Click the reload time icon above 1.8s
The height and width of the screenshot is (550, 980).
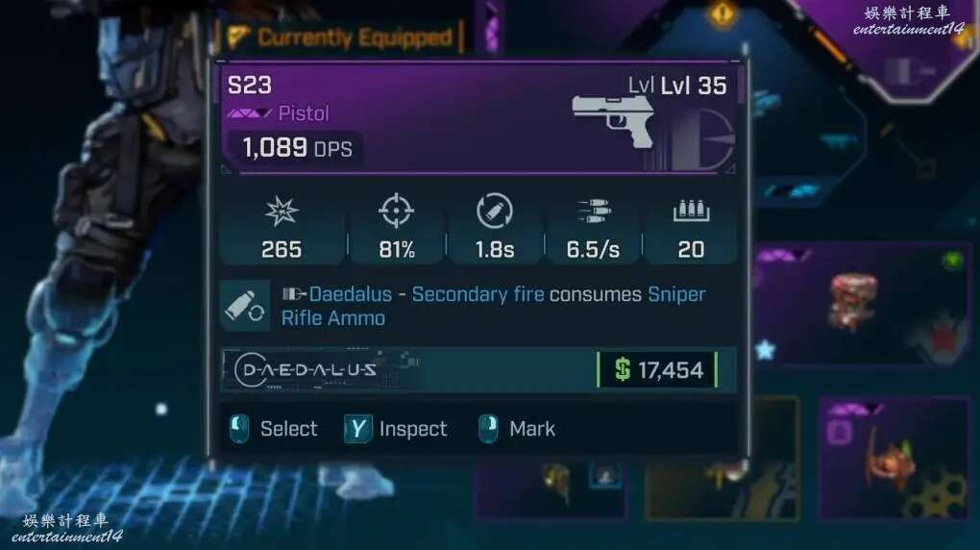(x=495, y=211)
